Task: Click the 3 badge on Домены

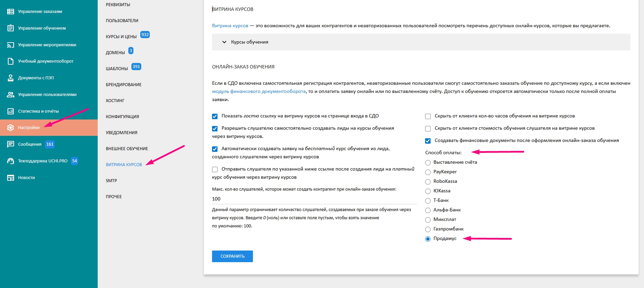Action: pyautogui.click(x=131, y=51)
